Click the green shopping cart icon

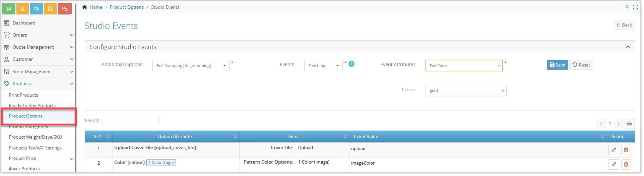coord(9,9)
